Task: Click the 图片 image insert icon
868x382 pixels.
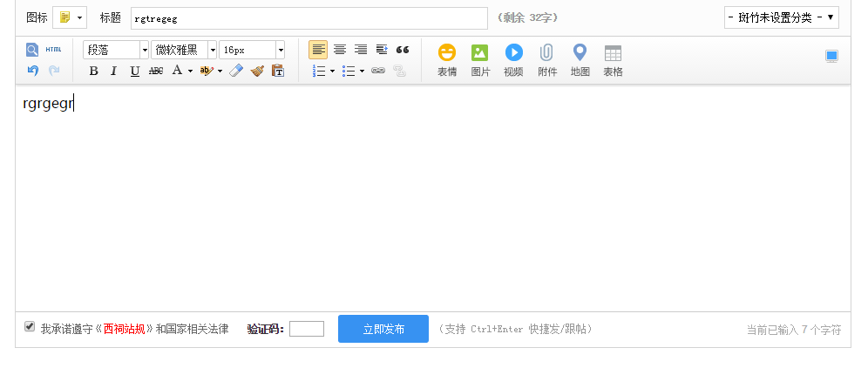Action: click(x=480, y=60)
